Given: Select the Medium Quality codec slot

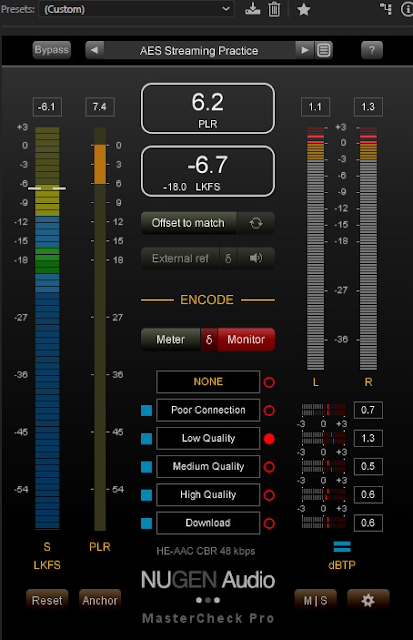Looking at the screenshot, I should click(208, 466).
